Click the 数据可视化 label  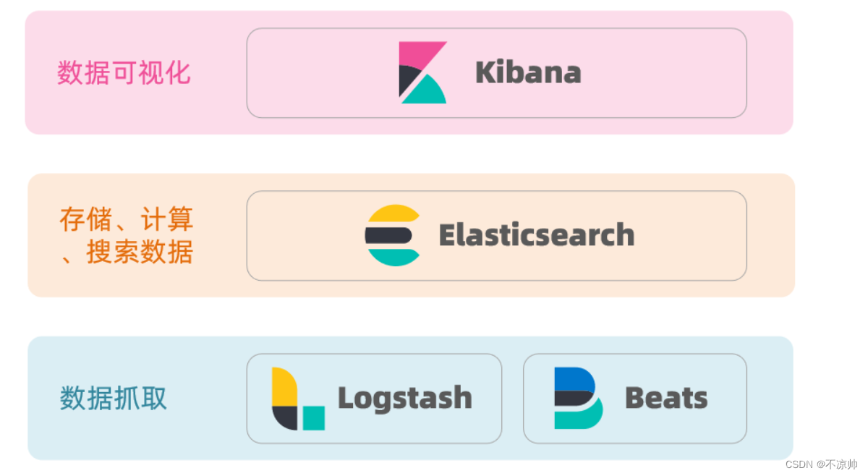pyautogui.click(x=124, y=73)
